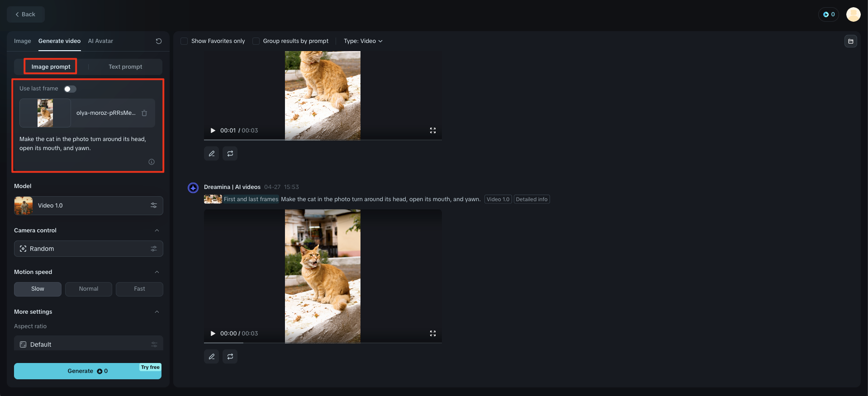The height and width of the screenshot is (396, 868).
Task: Seek in the first video progress bar
Action: click(323, 140)
